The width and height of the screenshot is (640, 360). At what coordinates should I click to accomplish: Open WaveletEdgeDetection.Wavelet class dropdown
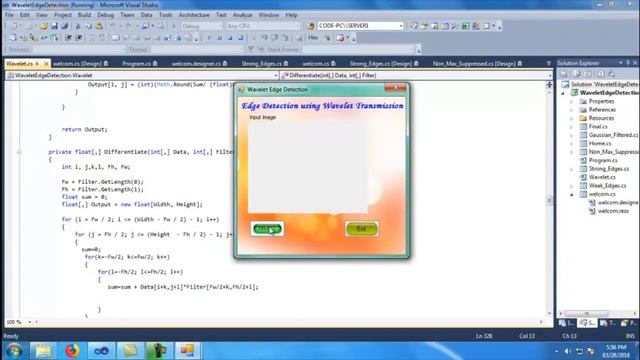[141, 75]
